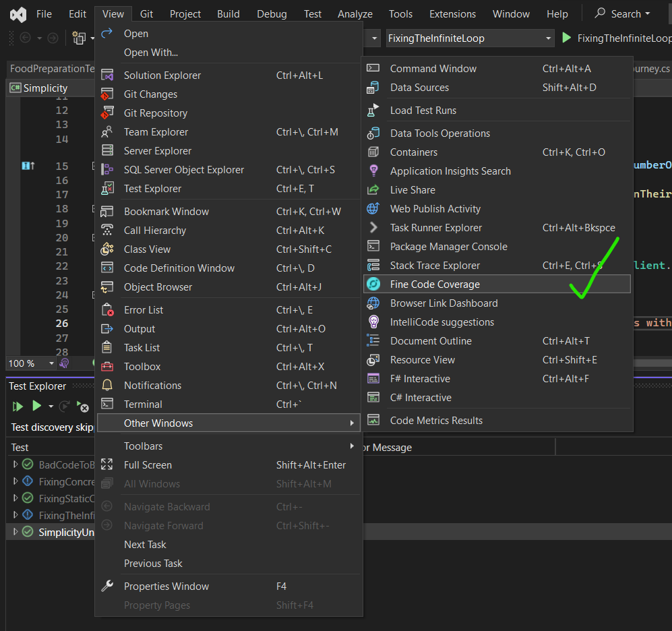Open the Analyze menu
Image resolution: width=672 pixels, height=631 pixels.
(355, 14)
